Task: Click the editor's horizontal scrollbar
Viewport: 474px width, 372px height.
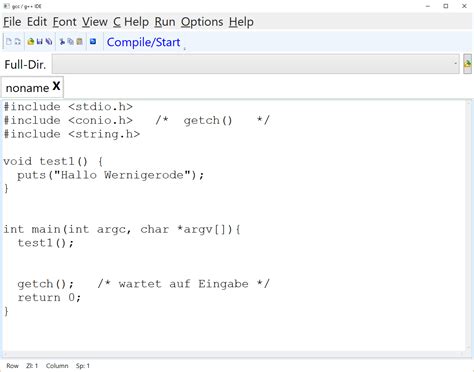Action: coord(233,354)
